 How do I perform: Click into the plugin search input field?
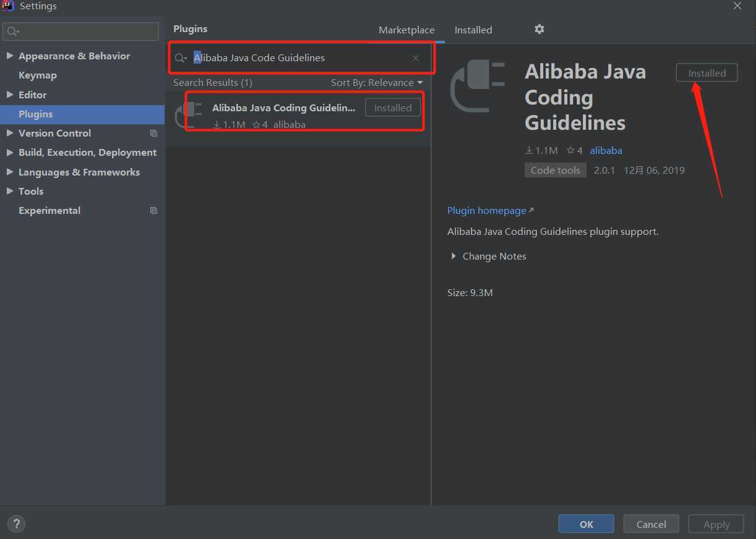(x=300, y=58)
